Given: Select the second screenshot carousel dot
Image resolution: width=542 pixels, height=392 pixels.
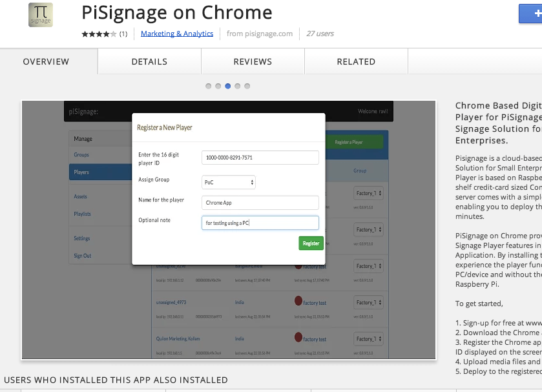Looking at the screenshot, I should pos(218,86).
